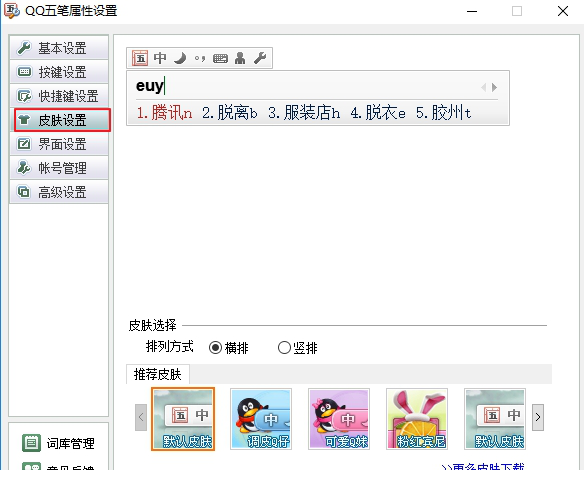This screenshot has width=584, height=488.
Task: Select the last 默认皮肤 skin thumbnail
Action: click(x=495, y=419)
